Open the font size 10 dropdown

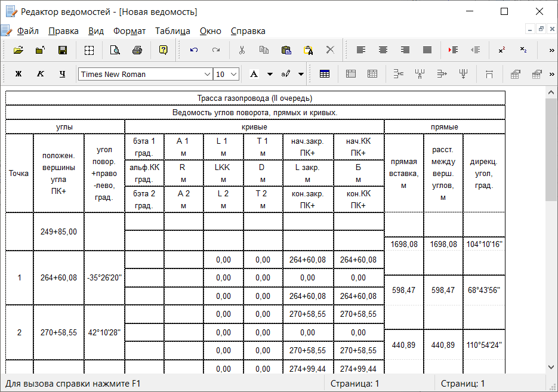tap(233, 74)
